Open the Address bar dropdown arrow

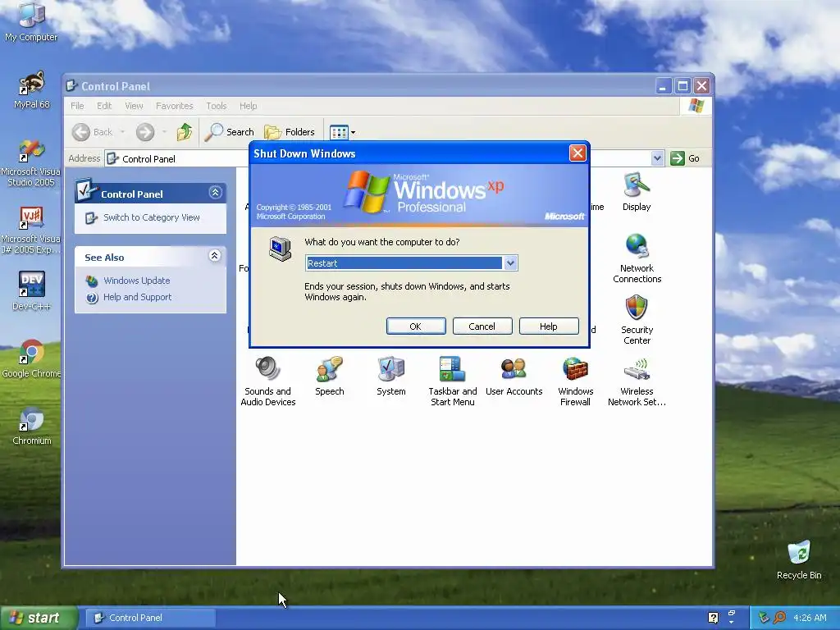pyautogui.click(x=657, y=158)
